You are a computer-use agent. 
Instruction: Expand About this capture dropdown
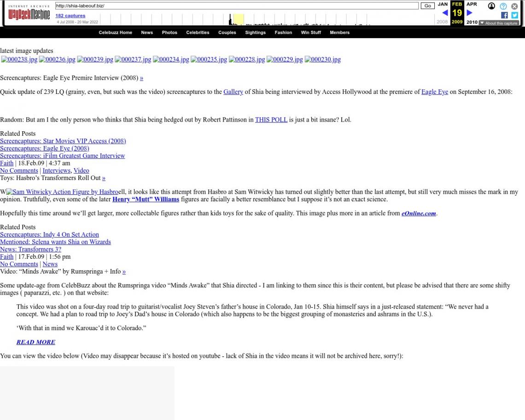(499, 23)
